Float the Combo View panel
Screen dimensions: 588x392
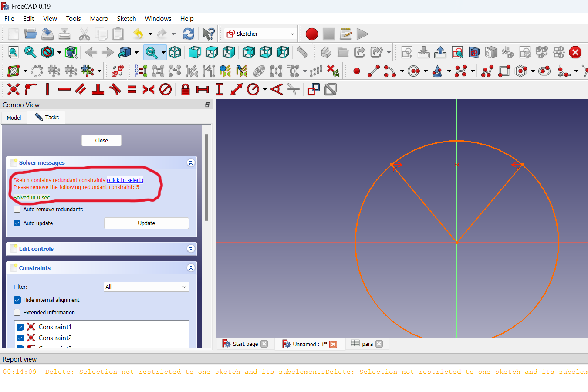pyautogui.click(x=207, y=105)
